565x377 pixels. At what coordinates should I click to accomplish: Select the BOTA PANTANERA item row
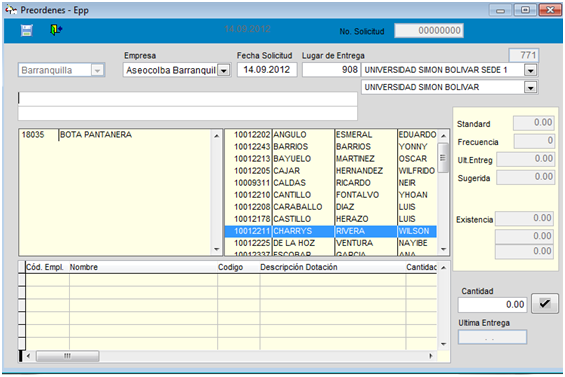coord(115,135)
